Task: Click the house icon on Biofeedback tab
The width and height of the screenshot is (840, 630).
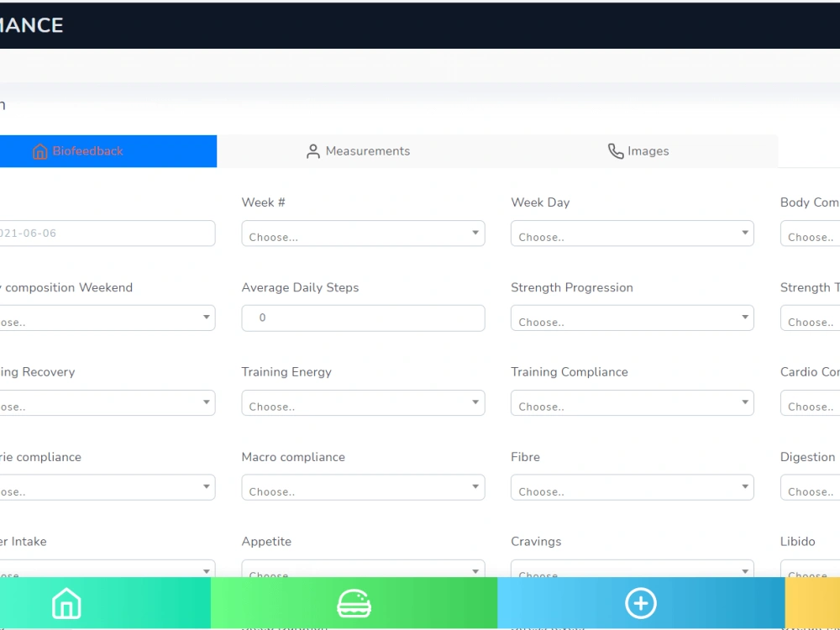Action: pos(40,151)
